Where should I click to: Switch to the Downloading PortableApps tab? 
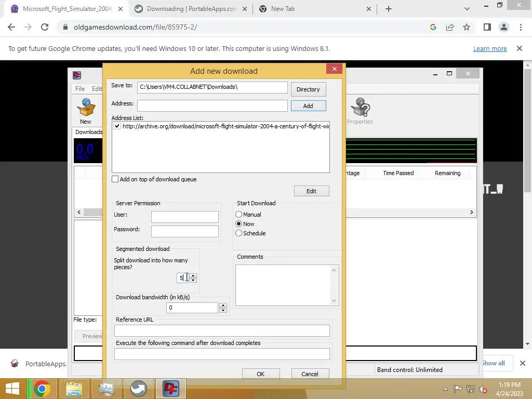(192, 9)
